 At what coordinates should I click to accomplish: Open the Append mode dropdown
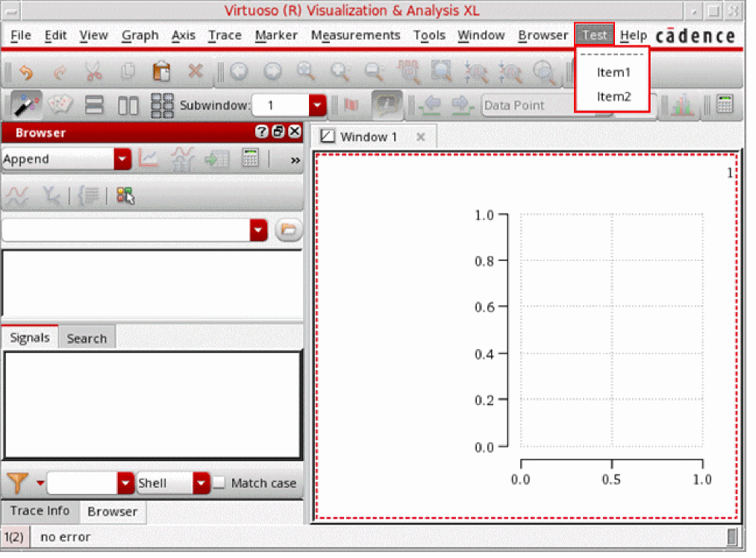122,159
